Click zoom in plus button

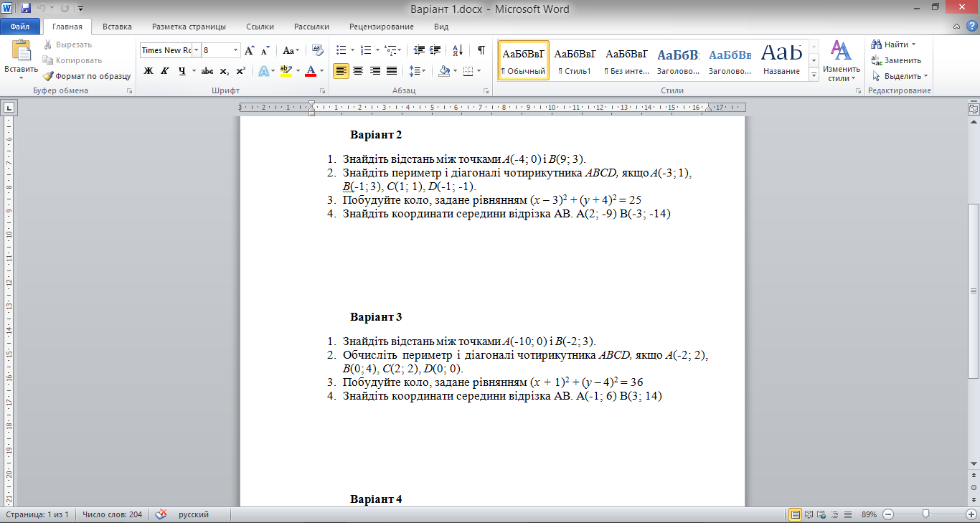(971, 514)
